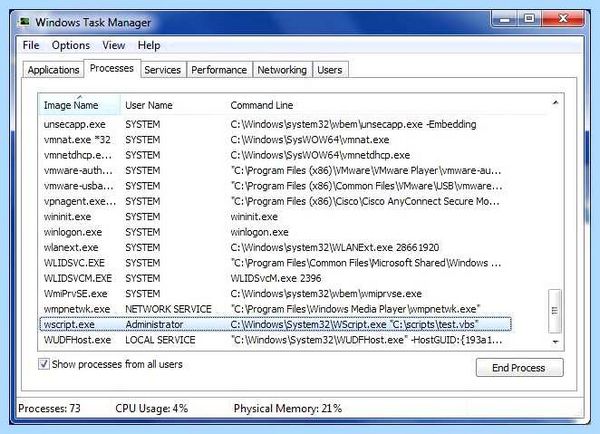Close the Windows Task Manager window

[x=562, y=18]
